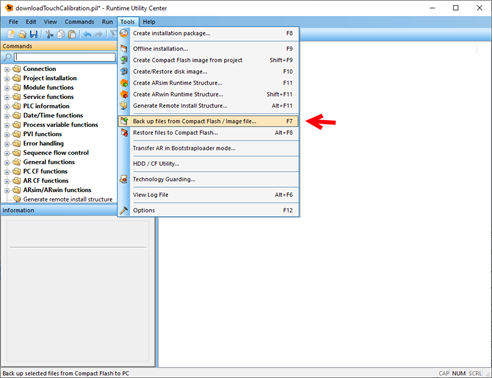Click the Save floppy disk icon

pos(33,34)
